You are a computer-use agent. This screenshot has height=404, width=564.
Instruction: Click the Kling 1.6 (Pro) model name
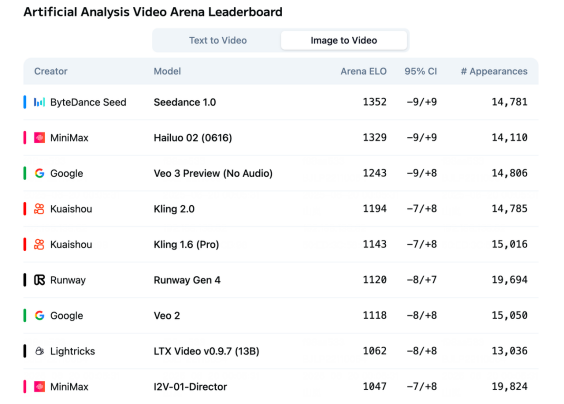[x=186, y=244]
